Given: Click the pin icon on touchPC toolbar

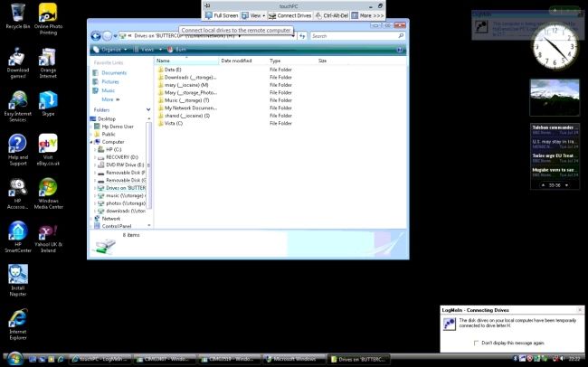Looking at the screenshot, I should point(207,5).
